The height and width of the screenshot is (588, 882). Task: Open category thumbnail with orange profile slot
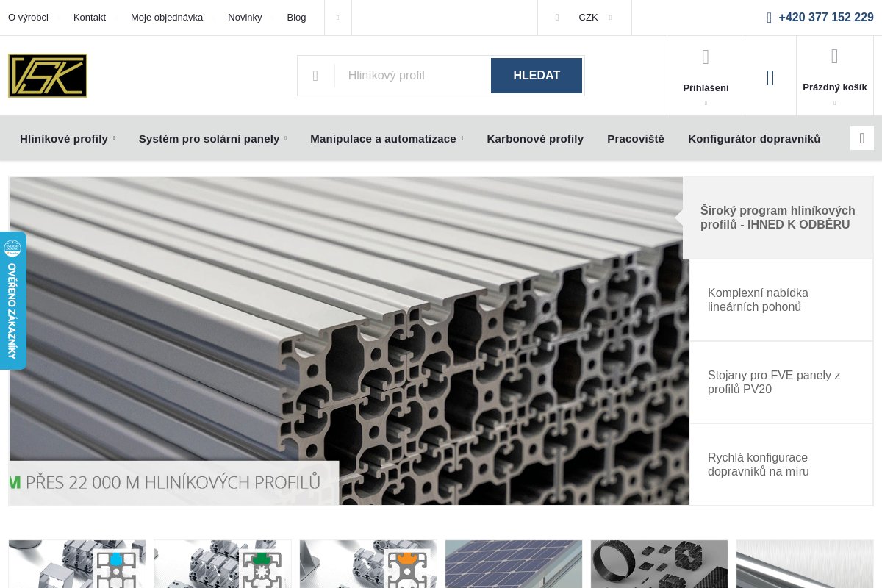pos(368,564)
